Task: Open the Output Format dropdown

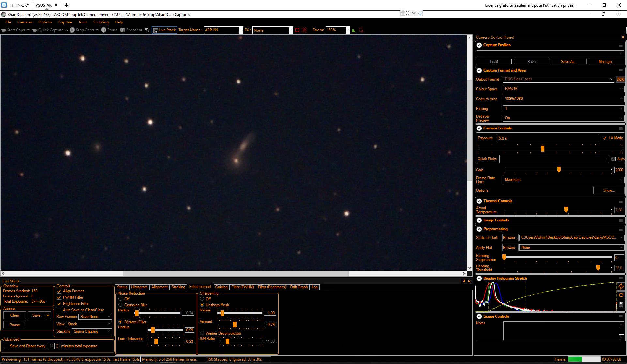Action: [558, 79]
